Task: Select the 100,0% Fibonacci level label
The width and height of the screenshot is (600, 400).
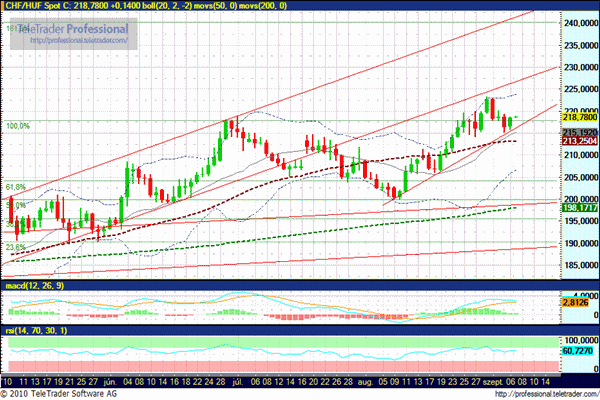Action: pyautogui.click(x=19, y=126)
